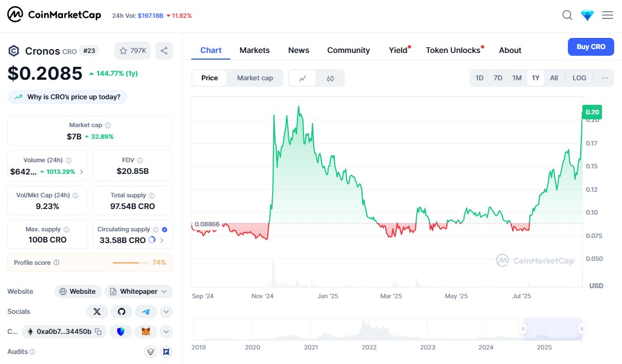Open info icon beside Audits
Screen dimensions: 622x364
pos(32,352)
